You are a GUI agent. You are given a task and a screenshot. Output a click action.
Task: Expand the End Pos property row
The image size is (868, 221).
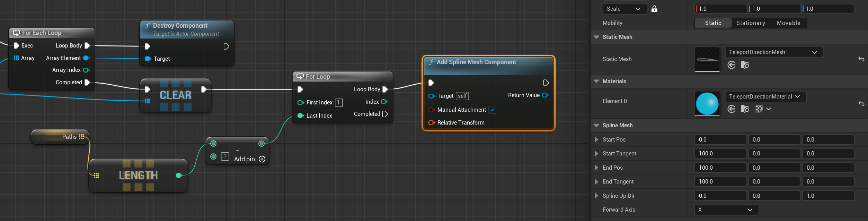pos(596,168)
